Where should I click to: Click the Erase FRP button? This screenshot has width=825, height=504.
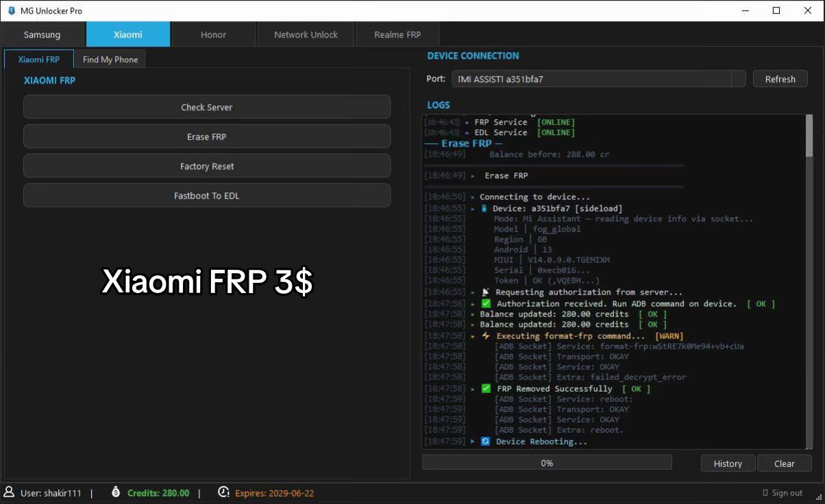207,136
